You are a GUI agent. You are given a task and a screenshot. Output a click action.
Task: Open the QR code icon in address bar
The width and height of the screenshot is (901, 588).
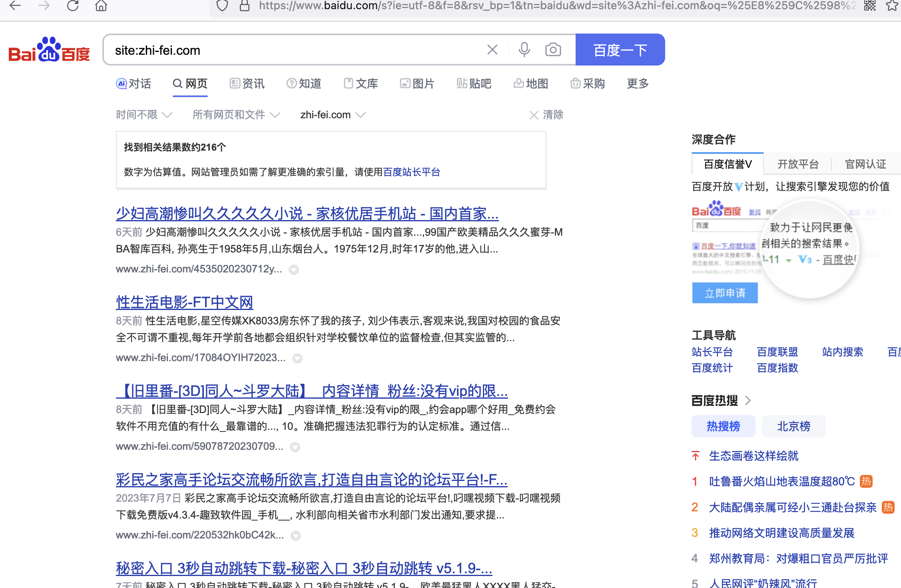click(870, 6)
